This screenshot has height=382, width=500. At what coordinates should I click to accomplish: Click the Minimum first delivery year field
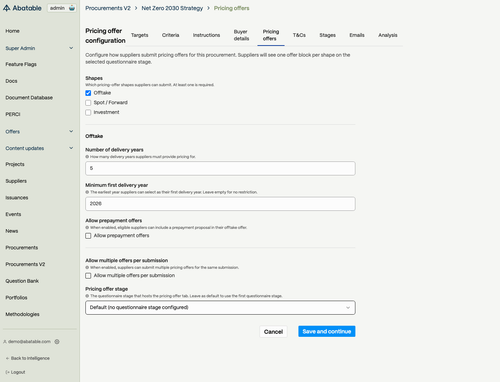220,204
